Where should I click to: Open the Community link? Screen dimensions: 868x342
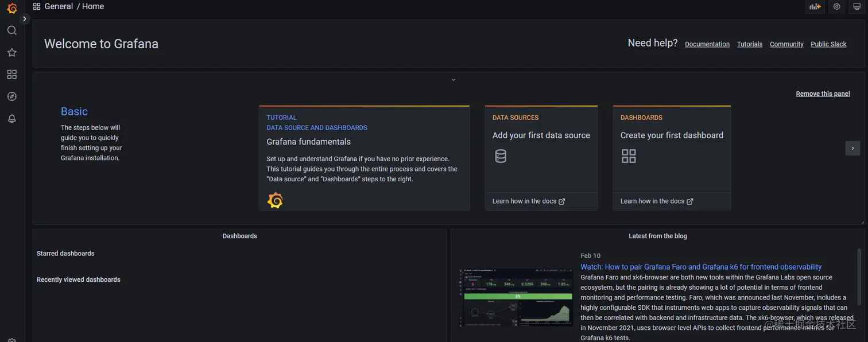click(x=786, y=44)
